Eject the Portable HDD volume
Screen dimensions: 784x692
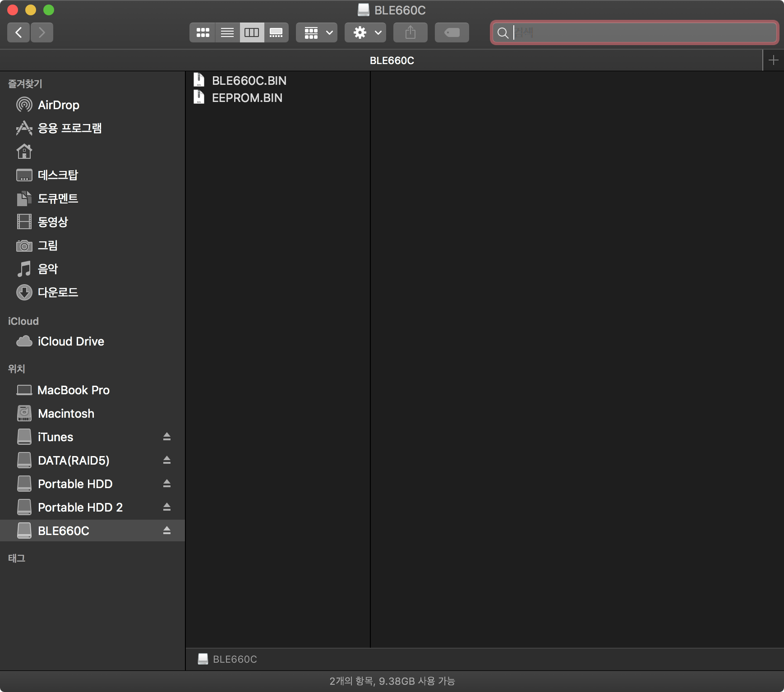(x=167, y=483)
